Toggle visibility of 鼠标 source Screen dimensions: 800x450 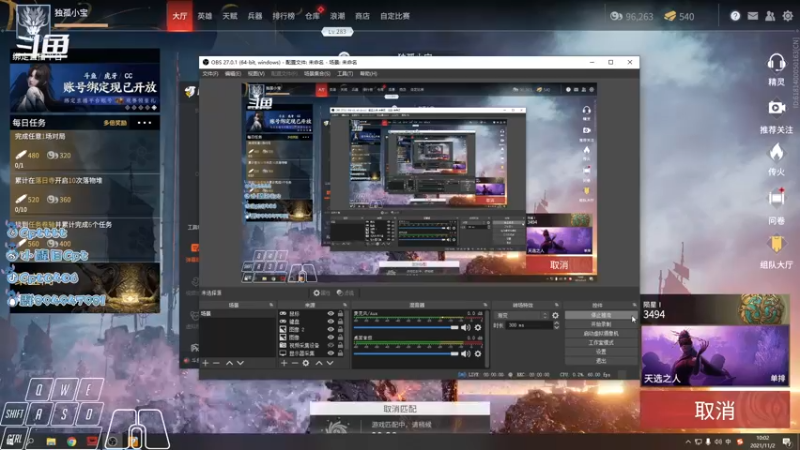click(x=331, y=314)
